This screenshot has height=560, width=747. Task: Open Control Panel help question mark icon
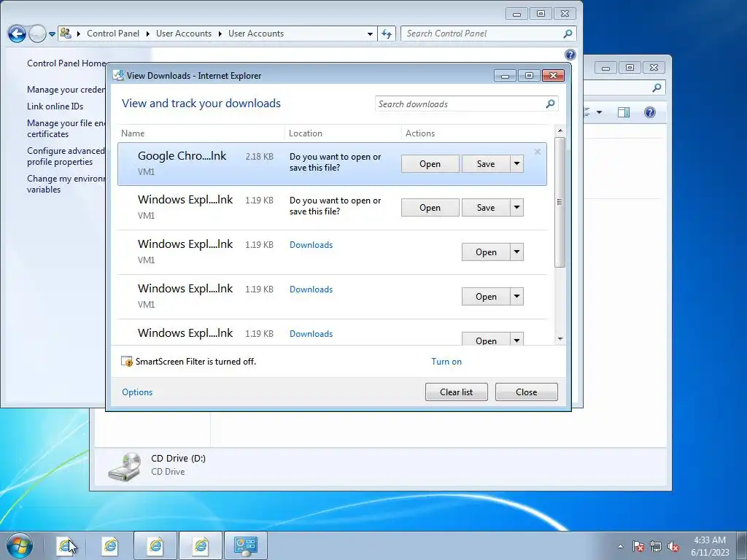pos(570,54)
